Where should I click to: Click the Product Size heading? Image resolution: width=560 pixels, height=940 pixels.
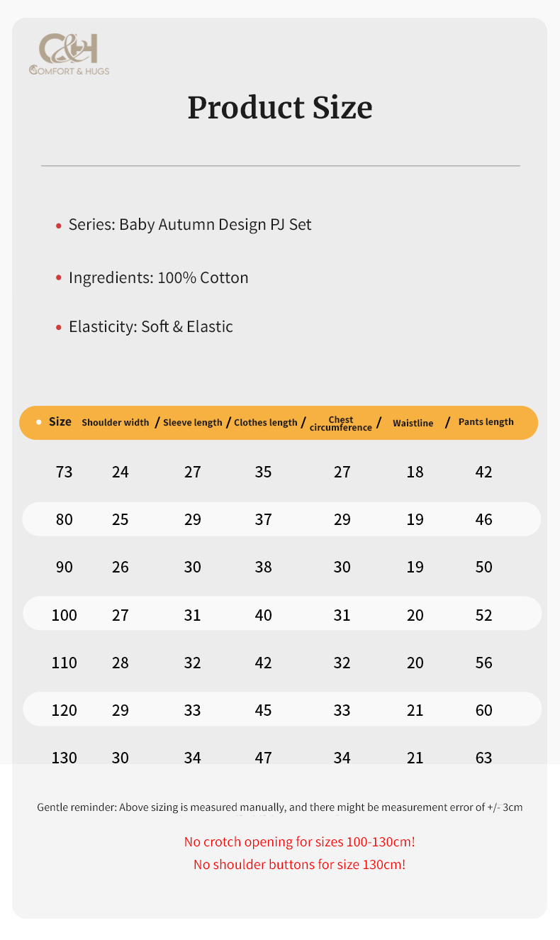280,108
